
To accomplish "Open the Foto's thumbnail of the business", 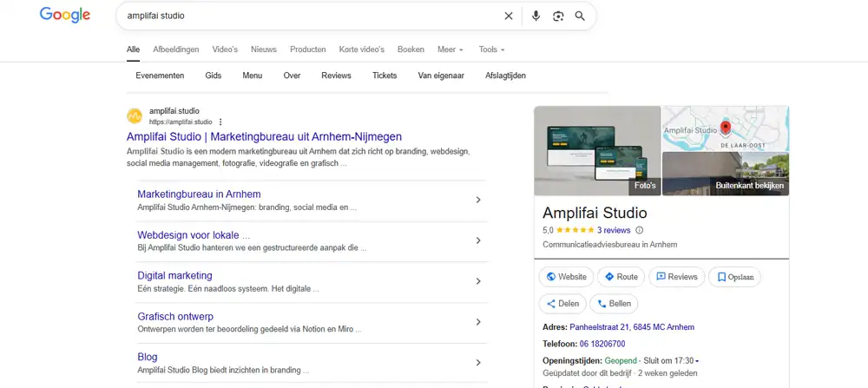I will click(x=597, y=151).
